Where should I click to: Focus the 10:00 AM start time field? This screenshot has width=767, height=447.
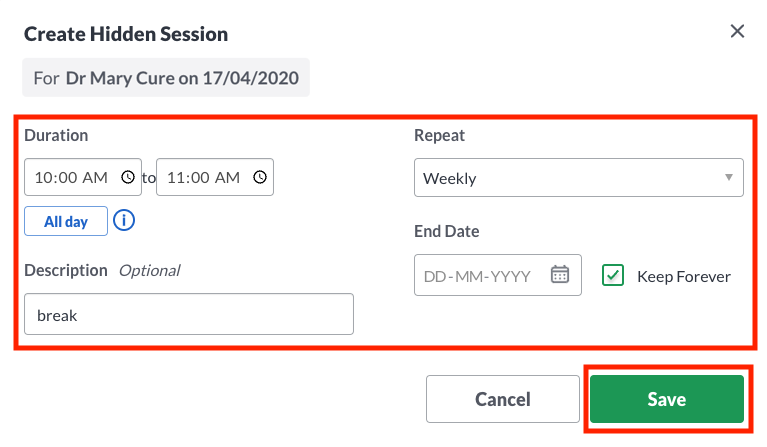pyautogui.click(x=83, y=177)
